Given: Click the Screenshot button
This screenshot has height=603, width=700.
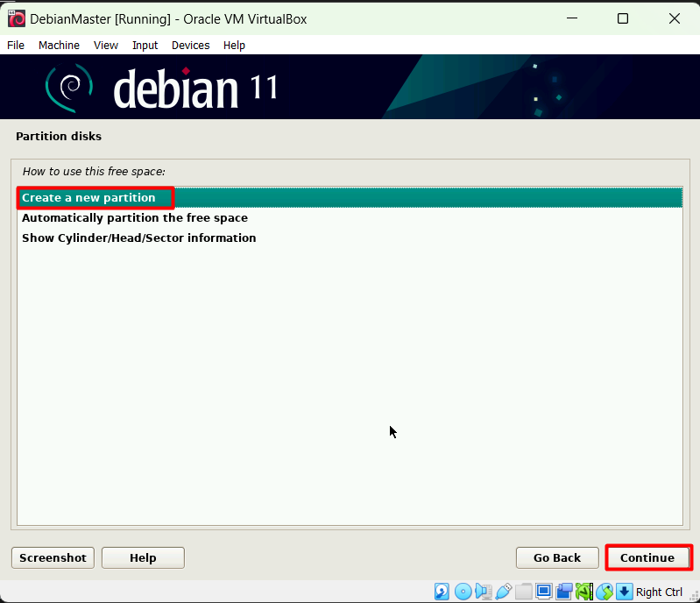Looking at the screenshot, I should coord(53,557).
